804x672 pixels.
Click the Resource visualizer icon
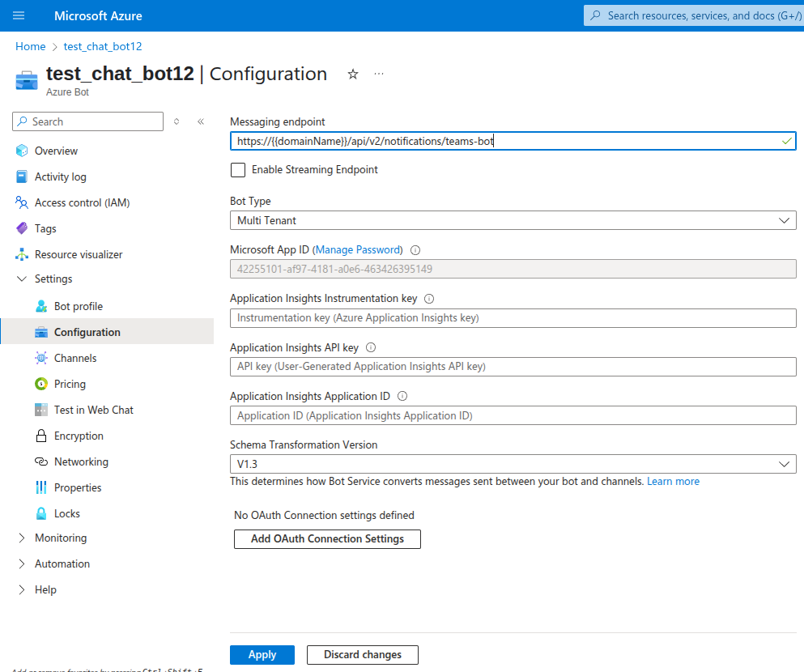(22, 254)
